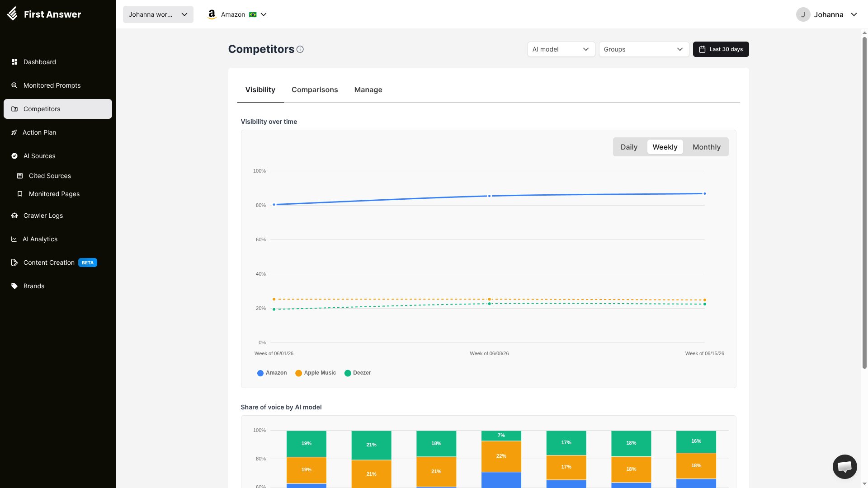
Task: Switch chart to Monthly view
Action: coord(706,147)
